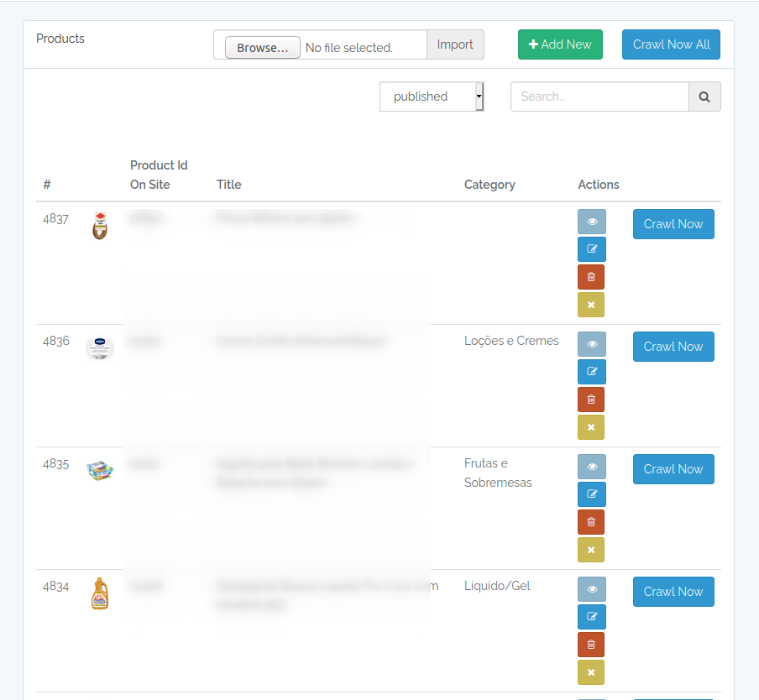759x700 pixels.
Task: Expand the dropdown arrow next to published
Action: tap(479, 96)
